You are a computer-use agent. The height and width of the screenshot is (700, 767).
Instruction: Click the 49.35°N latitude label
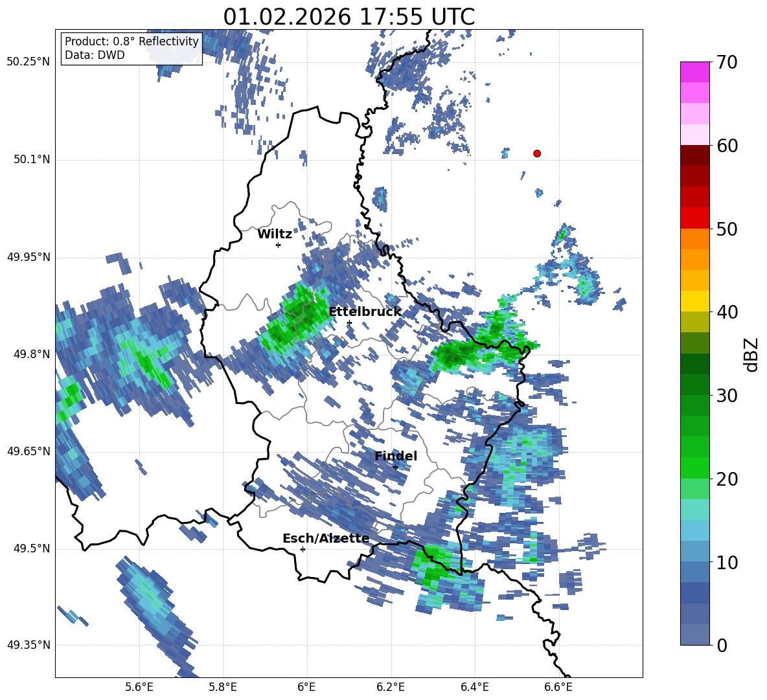[28, 645]
